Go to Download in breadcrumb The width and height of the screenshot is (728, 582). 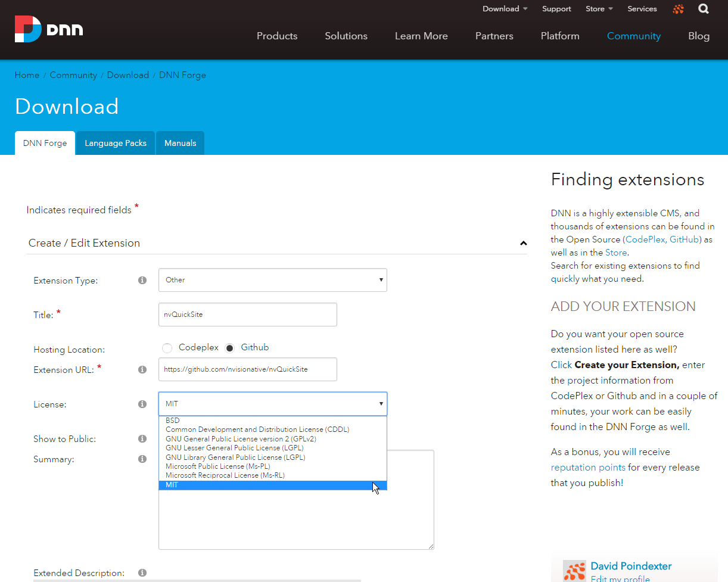point(128,75)
